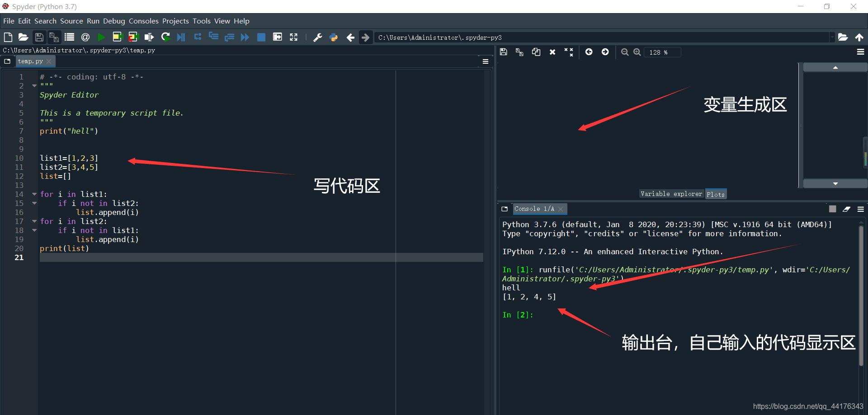
Task: Close the Console 1/A tab
Action: pyautogui.click(x=561, y=209)
